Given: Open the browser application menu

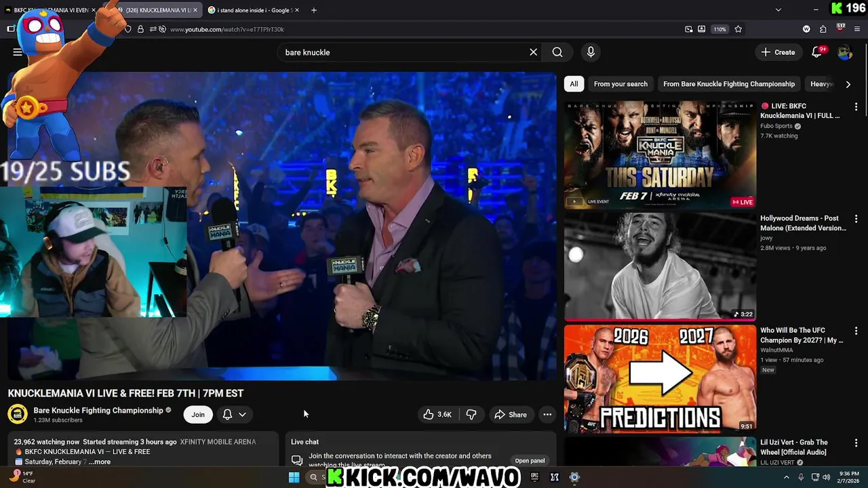Looking at the screenshot, I should click(x=858, y=29).
